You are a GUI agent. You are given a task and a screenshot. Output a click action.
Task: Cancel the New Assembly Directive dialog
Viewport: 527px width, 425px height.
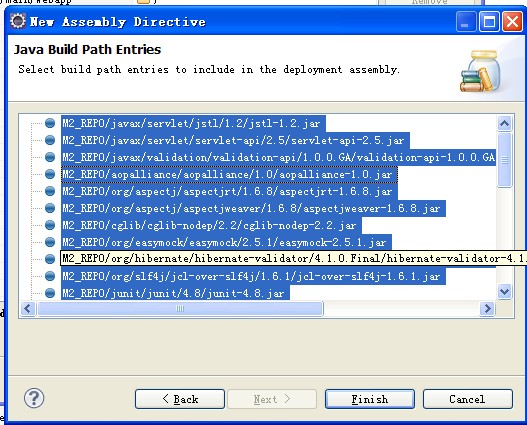(x=468, y=399)
